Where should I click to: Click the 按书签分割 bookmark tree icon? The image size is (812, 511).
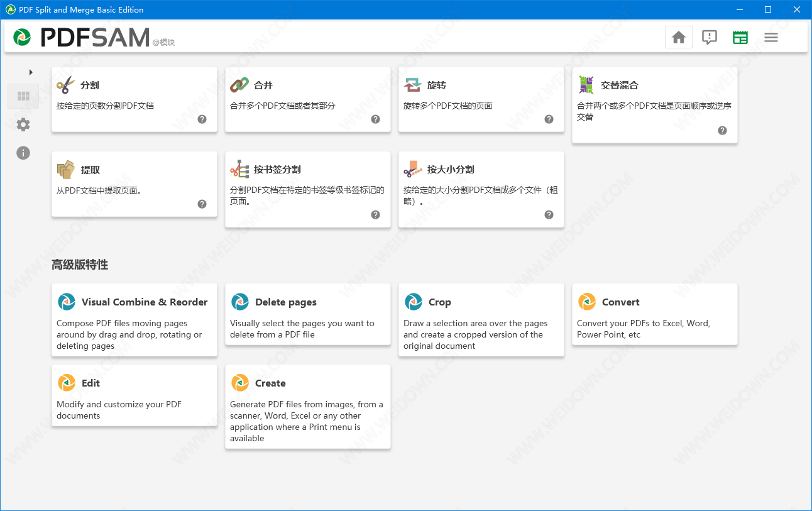pyautogui.click(x=239, y=169)
